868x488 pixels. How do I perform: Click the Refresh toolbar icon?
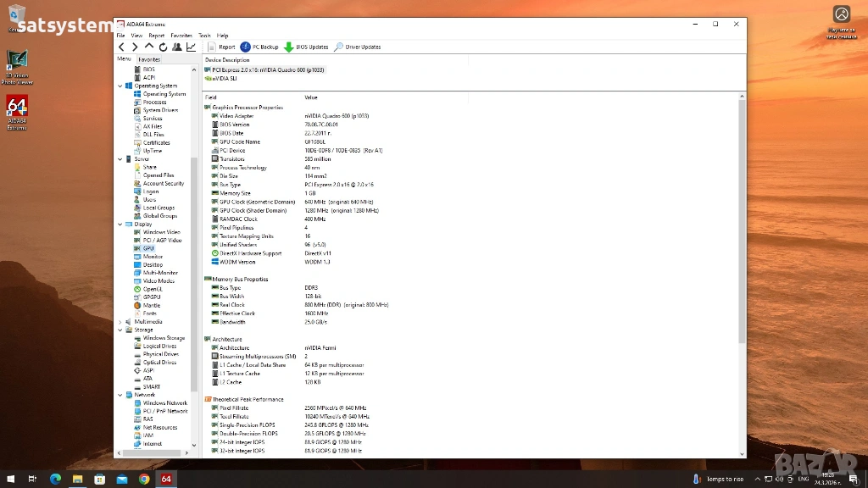coord(163,47)
